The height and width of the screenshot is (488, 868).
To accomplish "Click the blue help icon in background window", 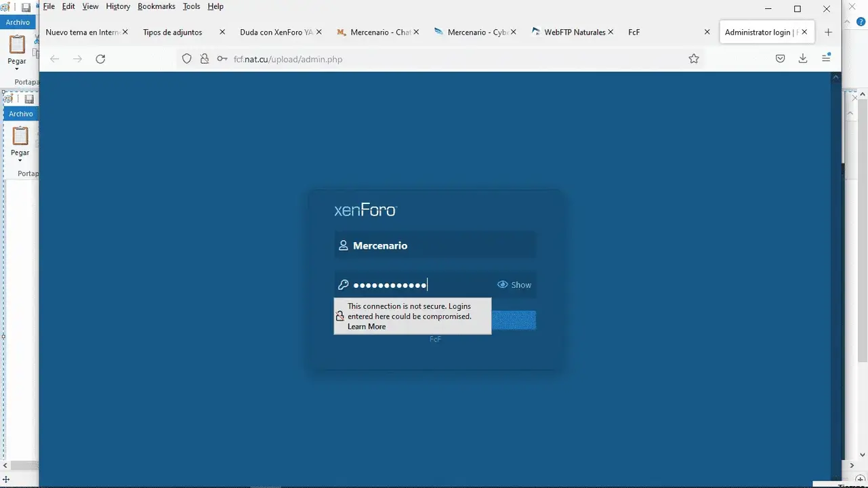I will pos(861,22).
